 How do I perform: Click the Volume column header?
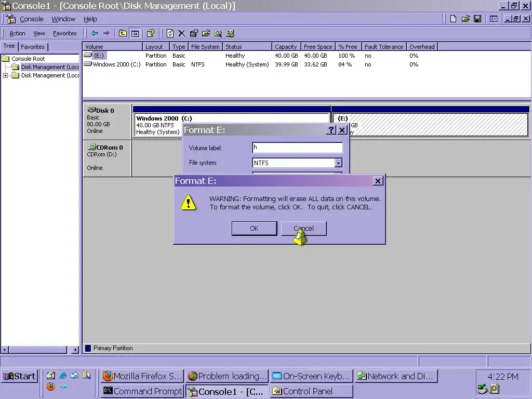(x=112, y=47)
